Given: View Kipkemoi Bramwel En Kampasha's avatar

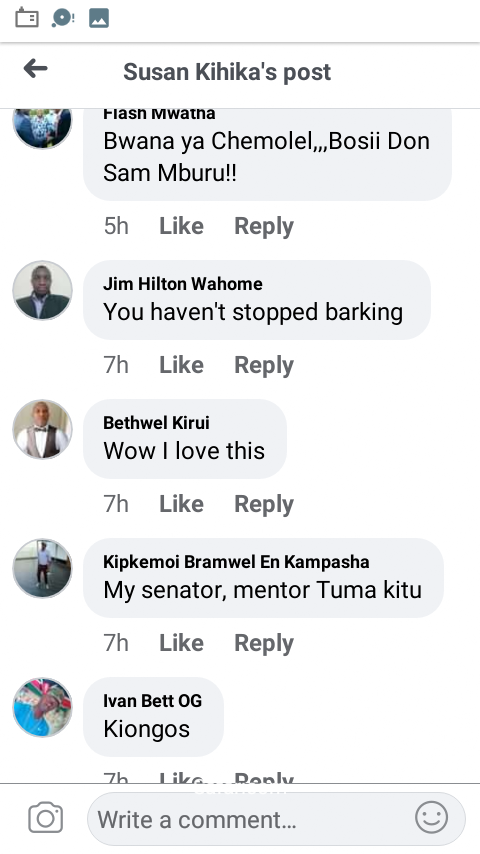Looking at the screenshot, I should (x=42, y=568).
